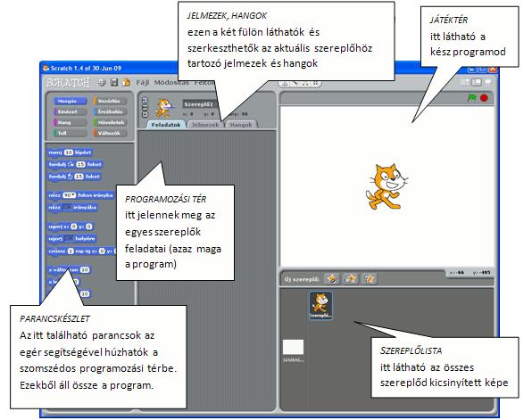Click the 'menj 10 lépést' block
This screenshot has height=420, width=532.
[x=70, y=152]
